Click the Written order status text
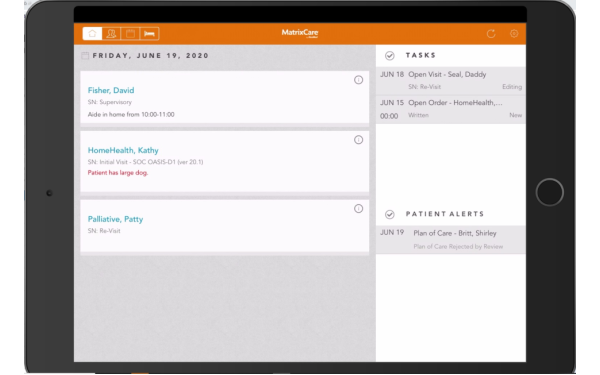 coord(418,115)
